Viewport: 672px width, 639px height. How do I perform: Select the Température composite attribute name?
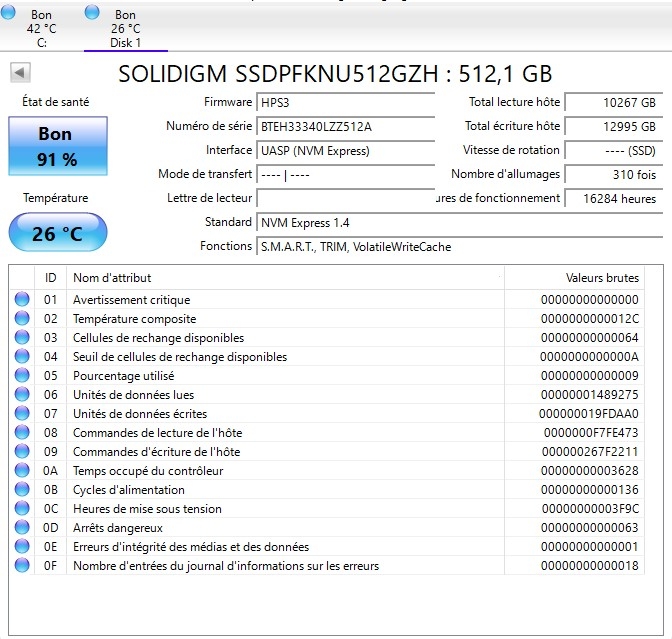135,319
